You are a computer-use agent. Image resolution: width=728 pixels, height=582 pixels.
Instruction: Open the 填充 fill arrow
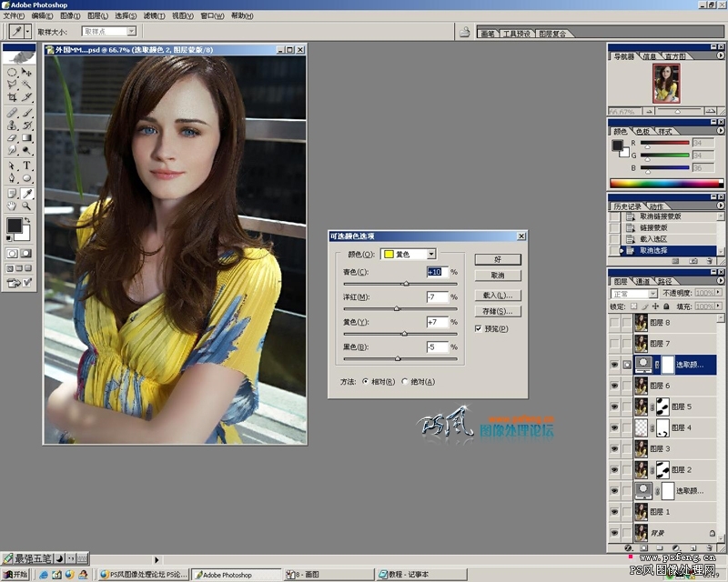point(719,306)
